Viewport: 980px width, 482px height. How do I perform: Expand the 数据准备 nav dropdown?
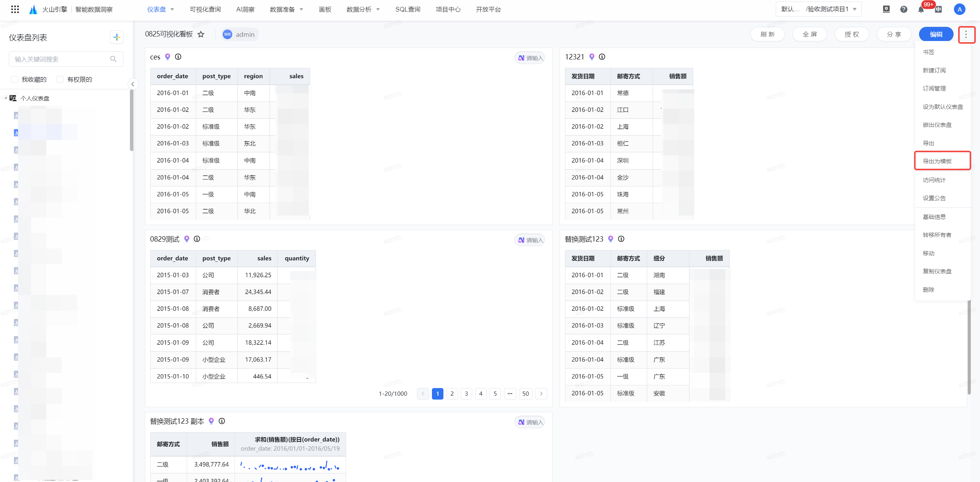(301, 10)
